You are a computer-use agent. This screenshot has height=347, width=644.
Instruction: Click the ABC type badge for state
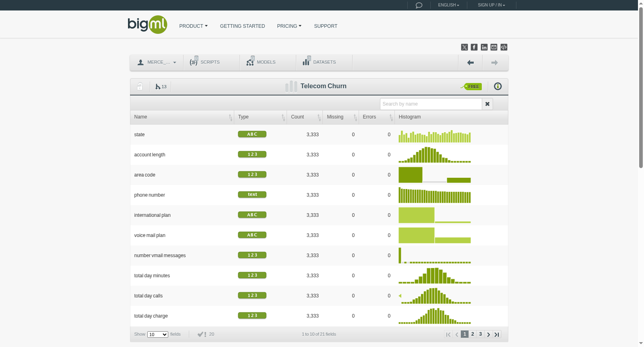point(252,134)
